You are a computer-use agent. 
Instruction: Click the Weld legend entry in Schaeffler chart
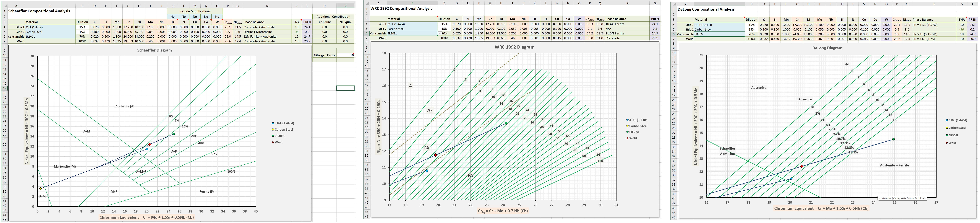277,142
